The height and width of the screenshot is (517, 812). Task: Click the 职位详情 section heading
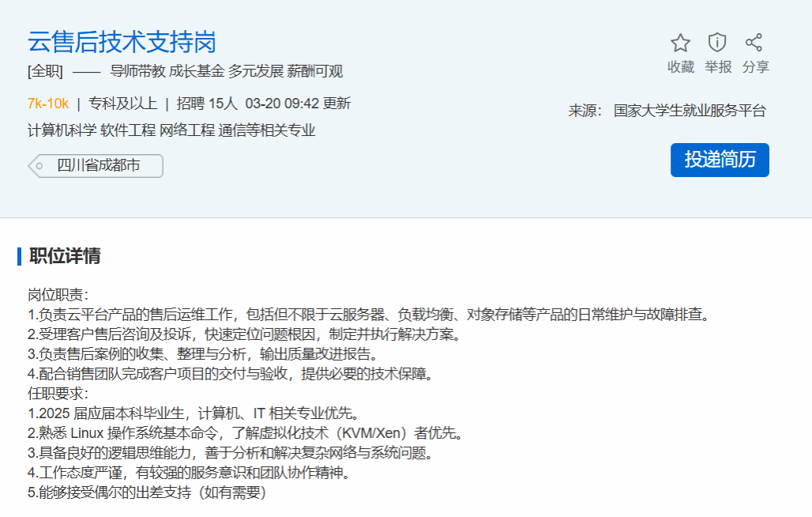click(65, 256)
